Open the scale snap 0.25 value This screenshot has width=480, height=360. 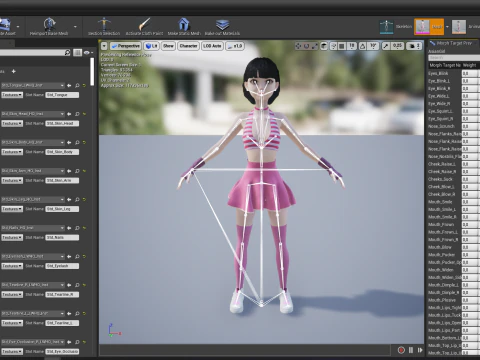pos(397,46)
